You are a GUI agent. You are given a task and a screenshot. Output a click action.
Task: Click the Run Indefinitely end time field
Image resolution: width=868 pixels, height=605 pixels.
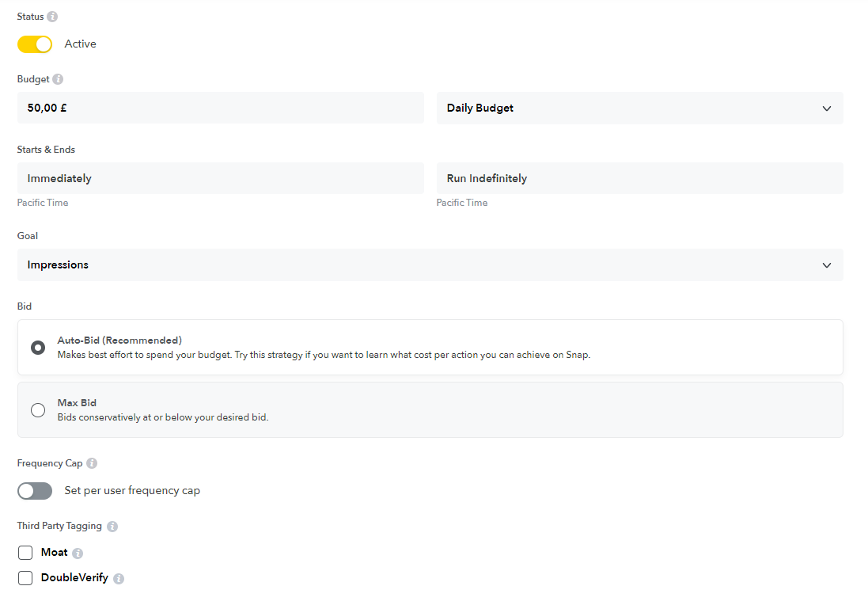click(639, 178)
